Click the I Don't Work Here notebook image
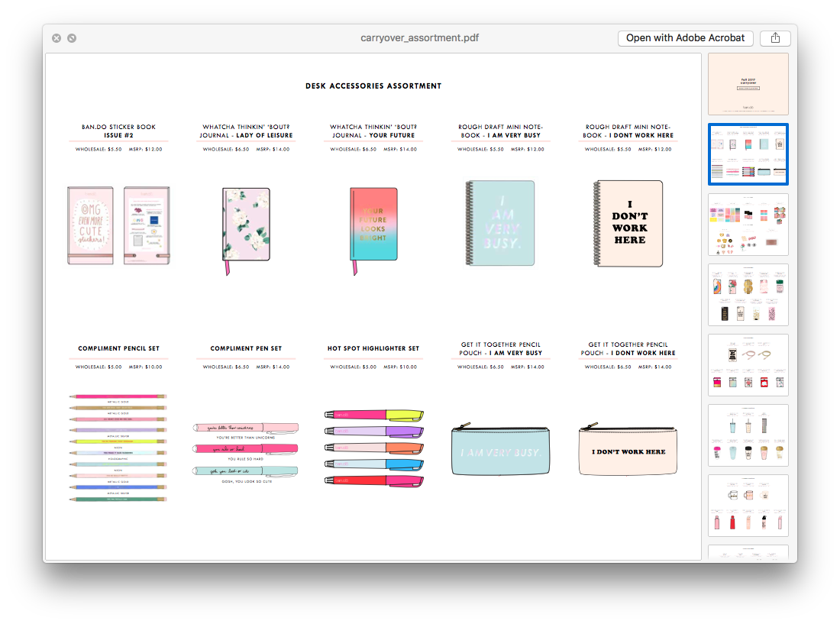The width and height of the screenshot is (840, 624). point(628,223)
